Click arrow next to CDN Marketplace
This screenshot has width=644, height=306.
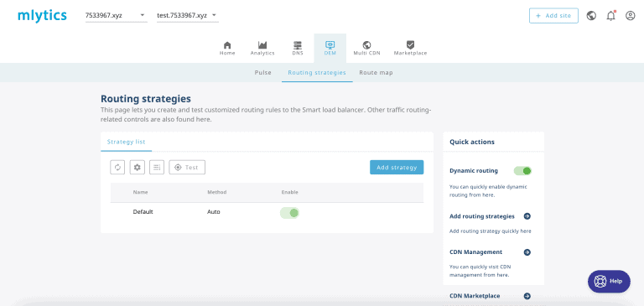[527, 296]
